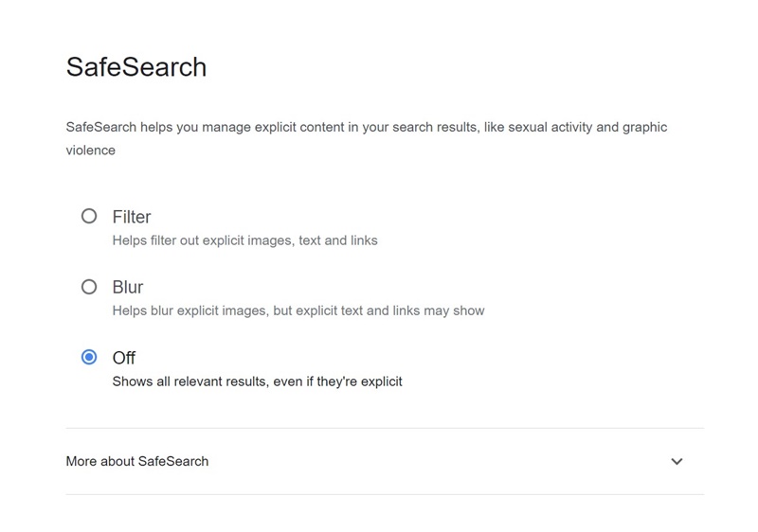Select the Blur radio button
This screenshot has height=532, width=758.
point(89,287)
